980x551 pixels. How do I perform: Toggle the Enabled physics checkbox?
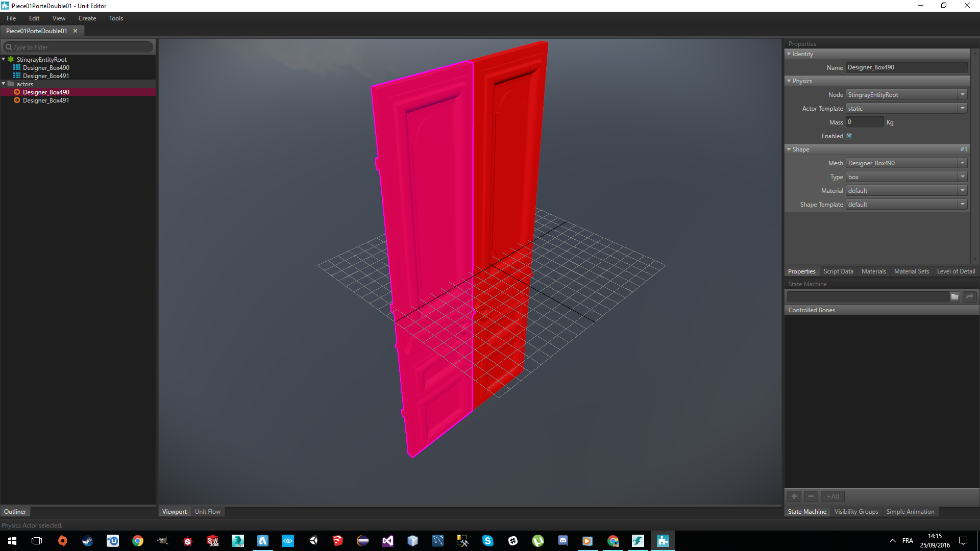(x=849, y=136)
